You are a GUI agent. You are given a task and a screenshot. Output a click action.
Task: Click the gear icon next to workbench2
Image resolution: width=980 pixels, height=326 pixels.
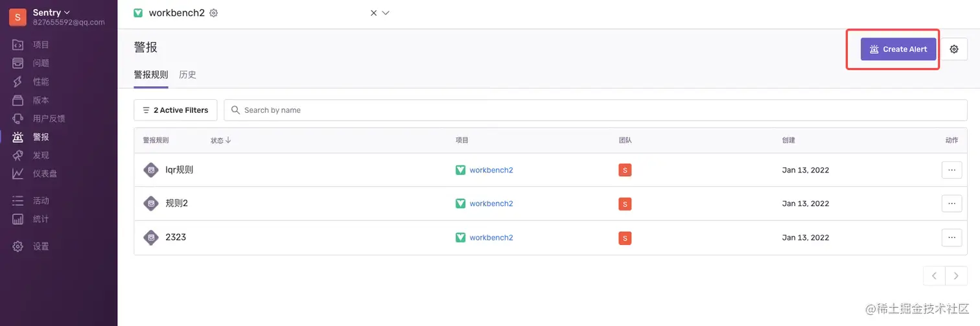[x=214, y=13]
